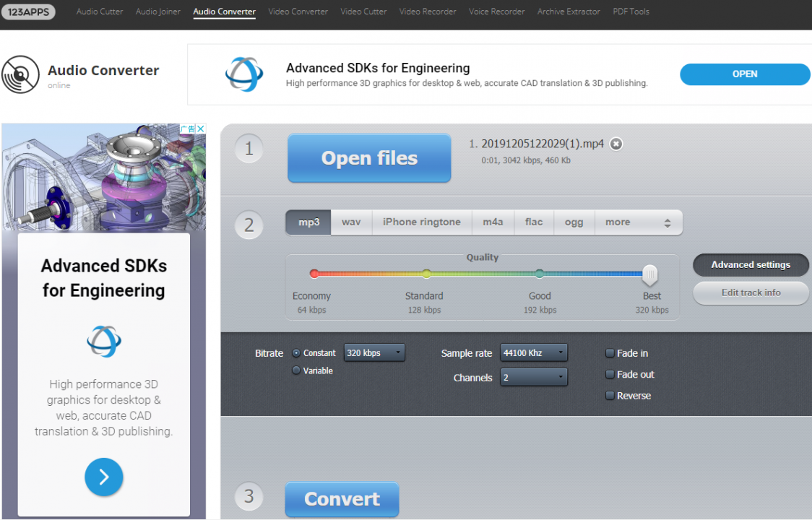Image resolution: width=812 pixels, height=520 pixels.
Task: Click the 123APPS logo
Action: [28, 12]
